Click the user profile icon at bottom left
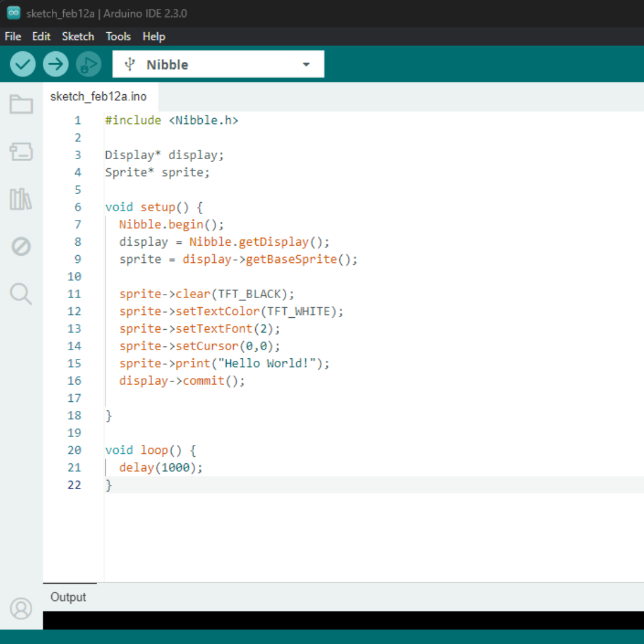Screen dimensions: 644x644 pos(21,608)
